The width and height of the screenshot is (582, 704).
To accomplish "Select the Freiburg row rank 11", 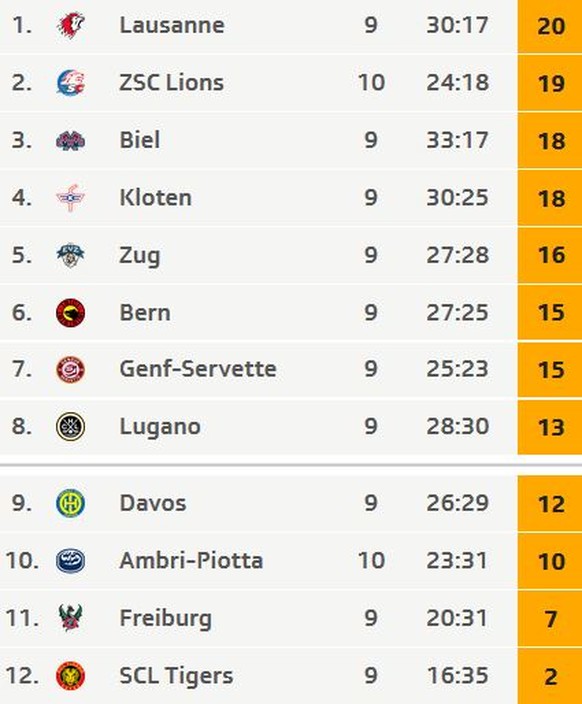I will (22, 618).
